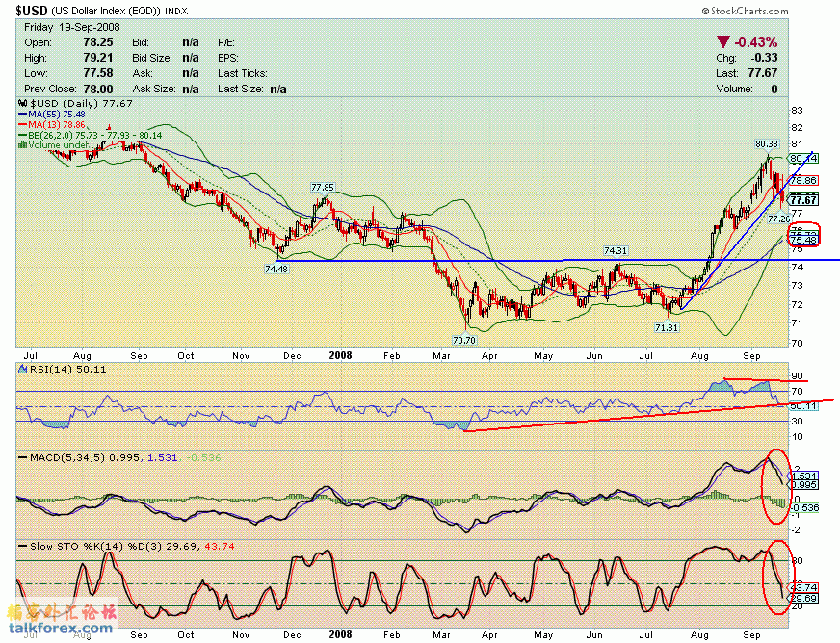This screenshot has height=643, width=840.
Task: Click the Bid Size: label
Action: [152, 58]
